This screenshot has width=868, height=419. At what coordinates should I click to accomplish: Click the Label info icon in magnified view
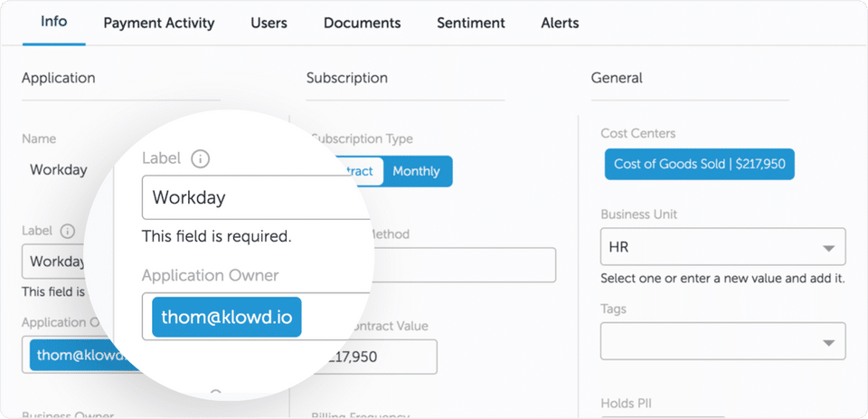click(201, 159)
